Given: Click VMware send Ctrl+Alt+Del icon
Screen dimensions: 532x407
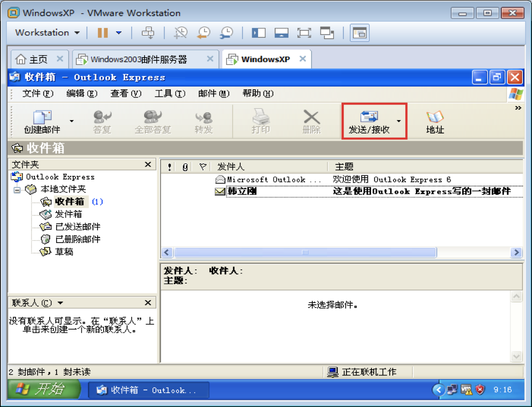Looking at the screenshot, I should (148, 33).
